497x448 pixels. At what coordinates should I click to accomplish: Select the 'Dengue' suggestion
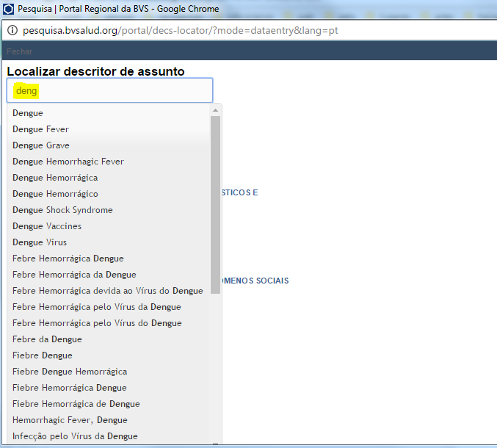[x=109, y=113]
